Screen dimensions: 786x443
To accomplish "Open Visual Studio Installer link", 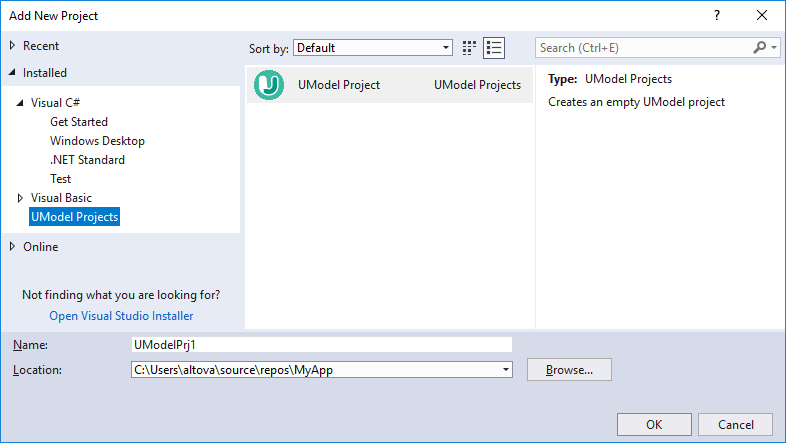I will [121, 316].
